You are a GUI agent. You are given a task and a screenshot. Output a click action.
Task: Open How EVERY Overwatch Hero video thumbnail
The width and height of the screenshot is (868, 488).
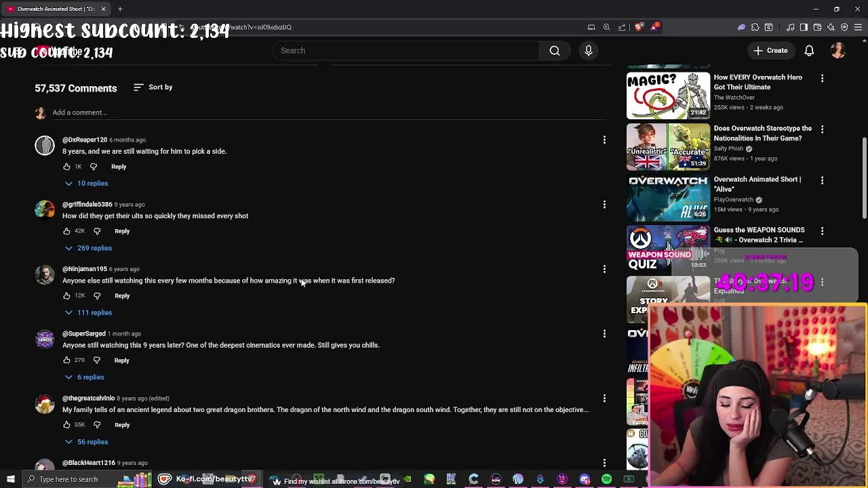[668, 96]
